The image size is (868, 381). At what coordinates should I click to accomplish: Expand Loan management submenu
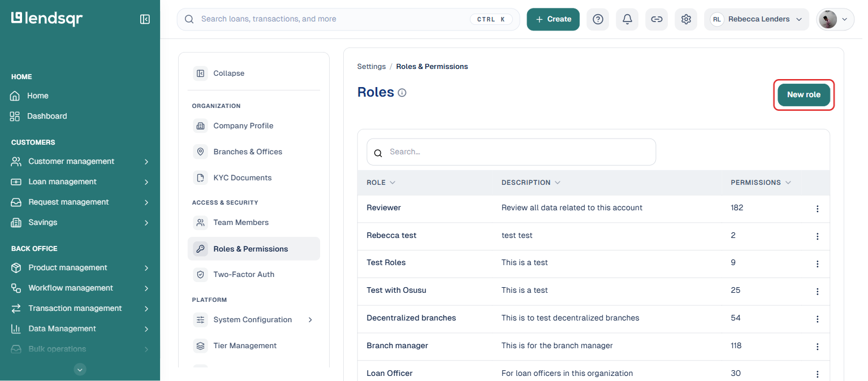146,182
